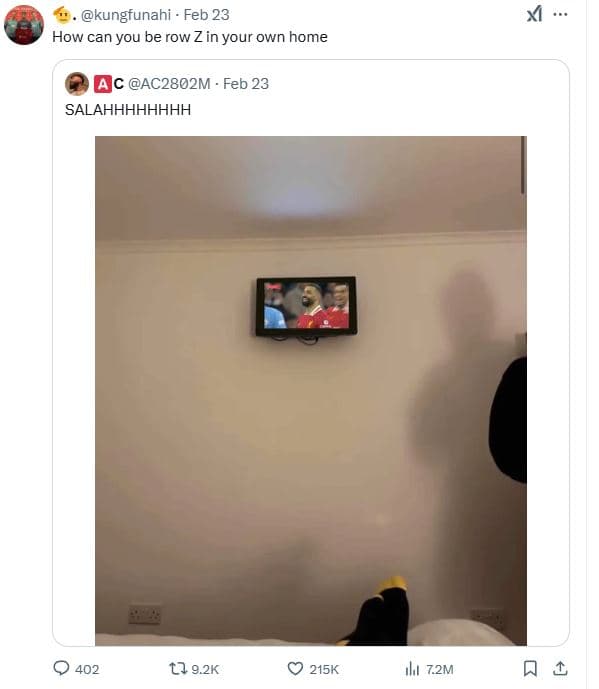Open the quoted photo of wall TV
Viewport: 599px width, 689px height.
311,391
